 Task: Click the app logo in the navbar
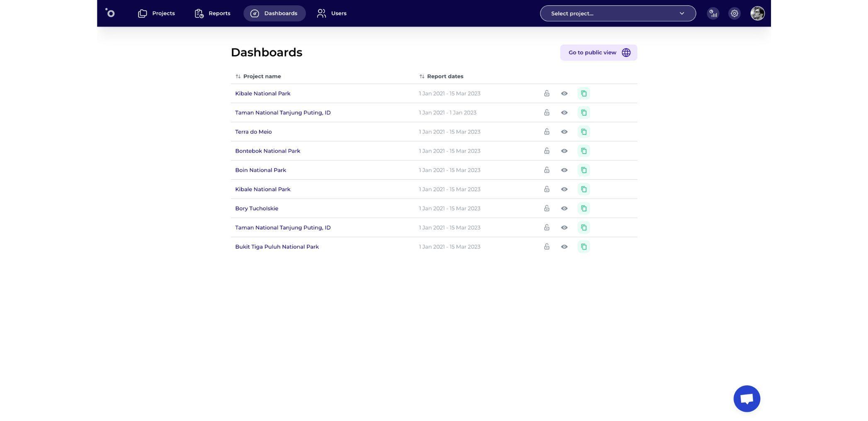click(x=110, y=13)
